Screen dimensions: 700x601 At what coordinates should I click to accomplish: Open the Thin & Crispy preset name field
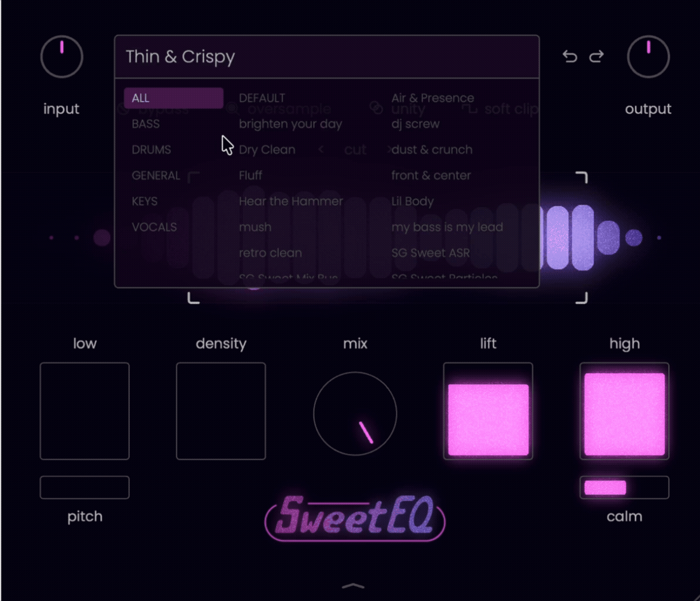point(327,57)
